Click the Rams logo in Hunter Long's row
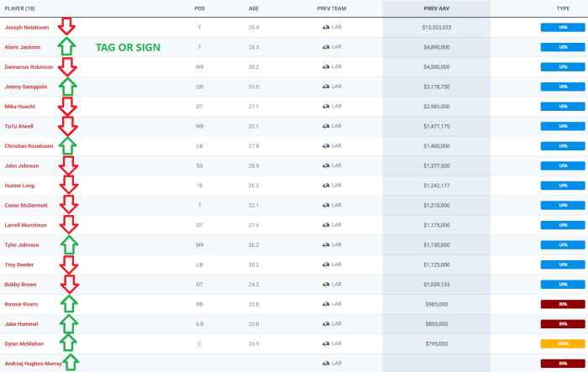This screenshot has width=588, height=372. (326, 185)
